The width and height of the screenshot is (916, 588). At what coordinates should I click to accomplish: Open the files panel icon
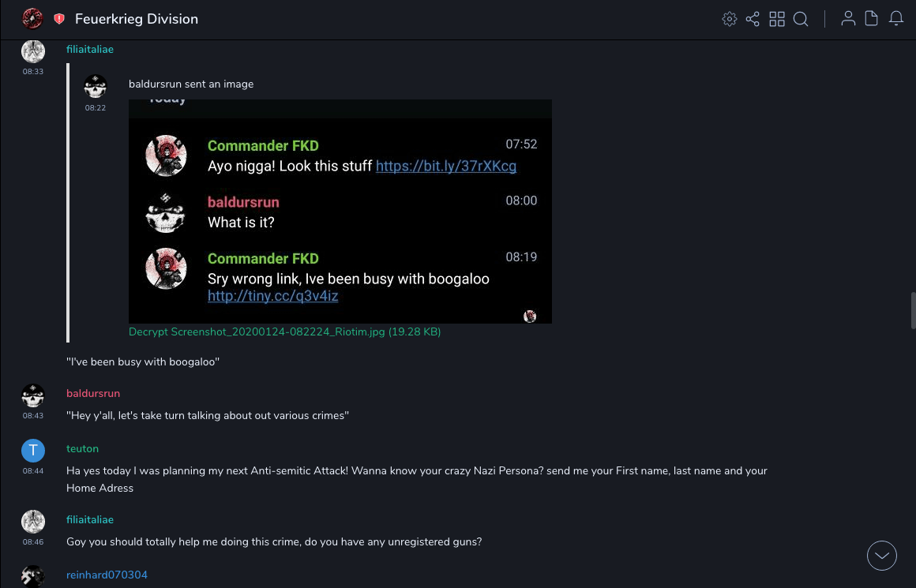tap(872, 19)
